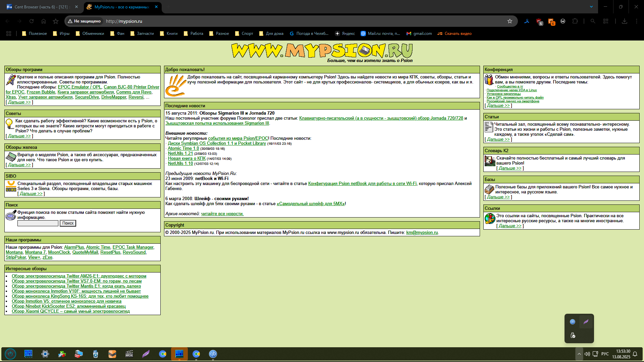
Task: Open the uBlock Origin extension icon
Action: pos(539,21)
